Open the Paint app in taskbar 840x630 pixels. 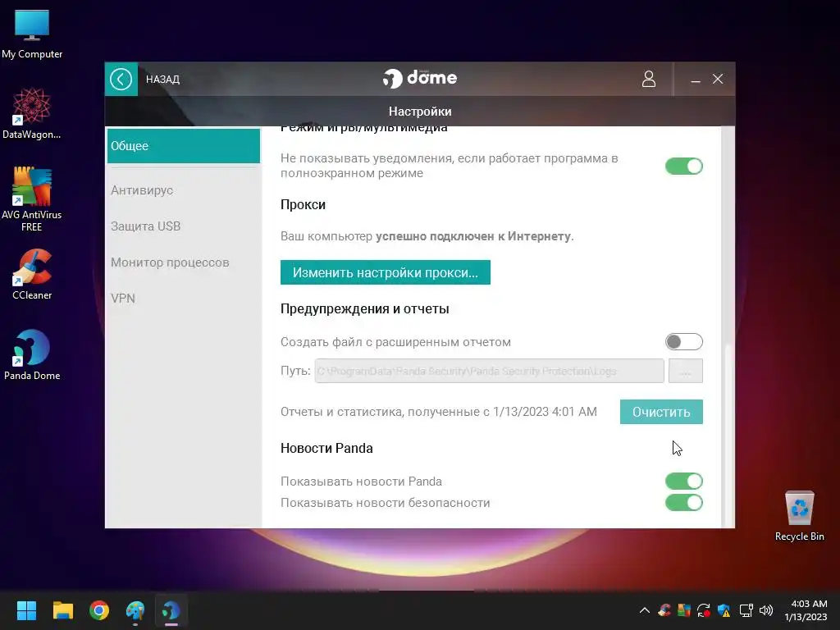click(135, 610)
